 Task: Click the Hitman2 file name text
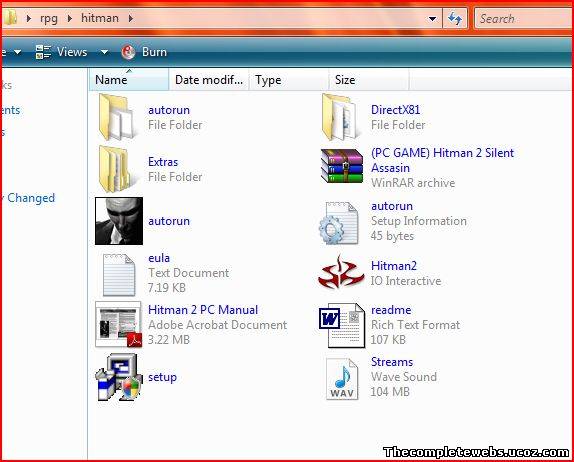coord(394,266)
